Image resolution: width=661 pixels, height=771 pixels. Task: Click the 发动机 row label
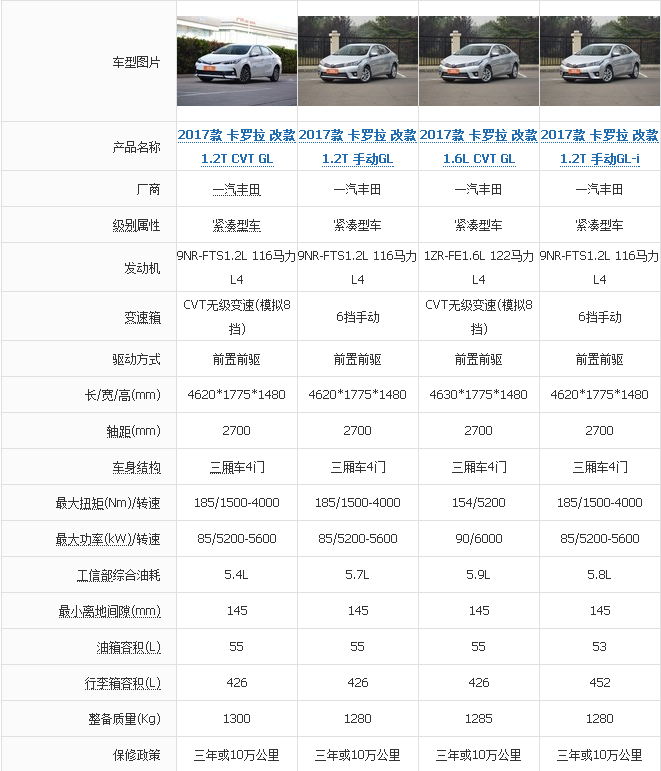coord(142,268)
